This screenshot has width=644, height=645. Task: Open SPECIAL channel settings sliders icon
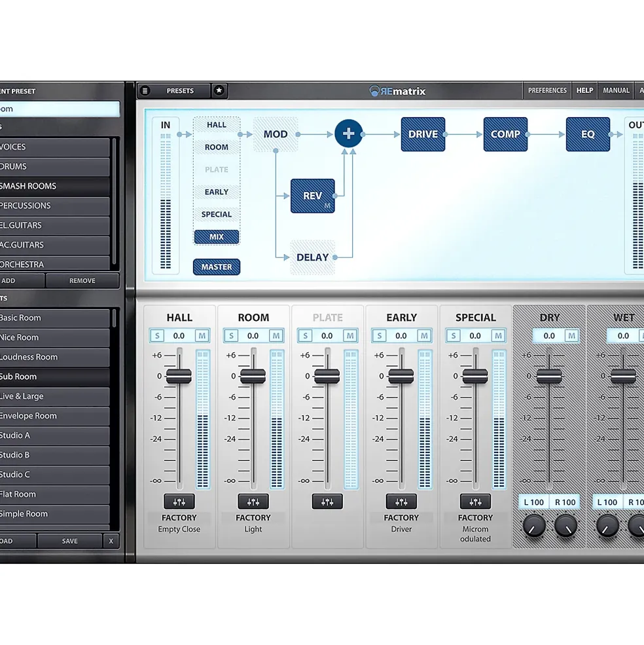coord(475,502)
